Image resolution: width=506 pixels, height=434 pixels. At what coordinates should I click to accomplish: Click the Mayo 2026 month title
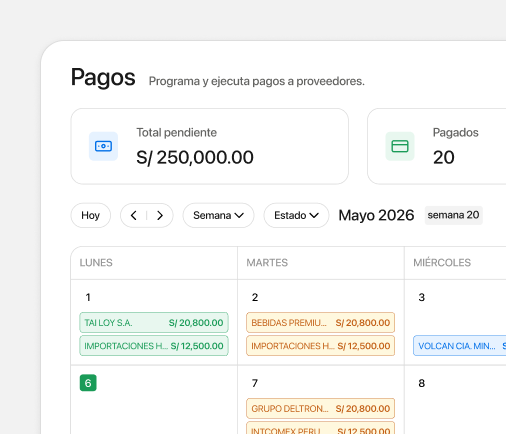[376, 215]
